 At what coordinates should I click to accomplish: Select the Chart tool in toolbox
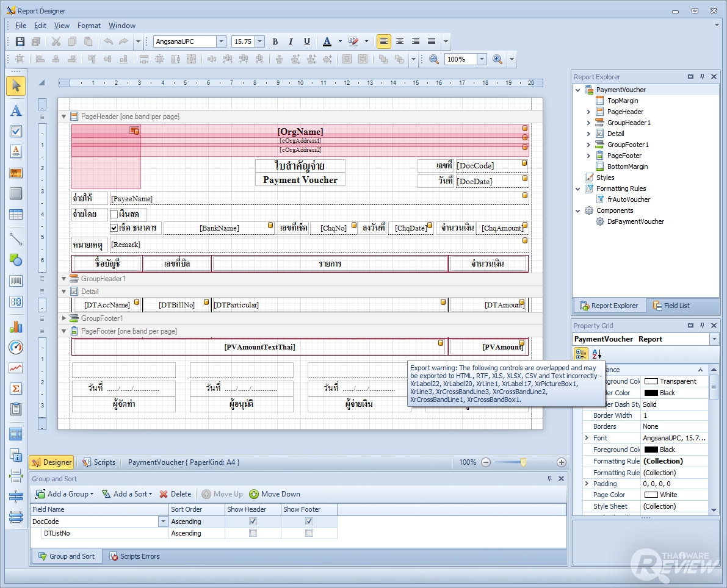pos(16,326)
